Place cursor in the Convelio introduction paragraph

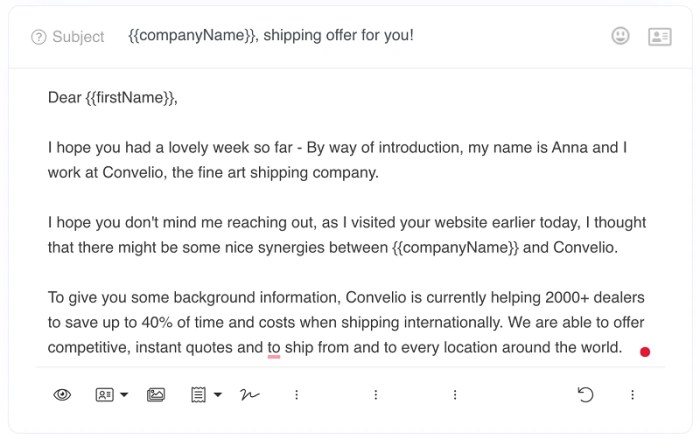338,160
